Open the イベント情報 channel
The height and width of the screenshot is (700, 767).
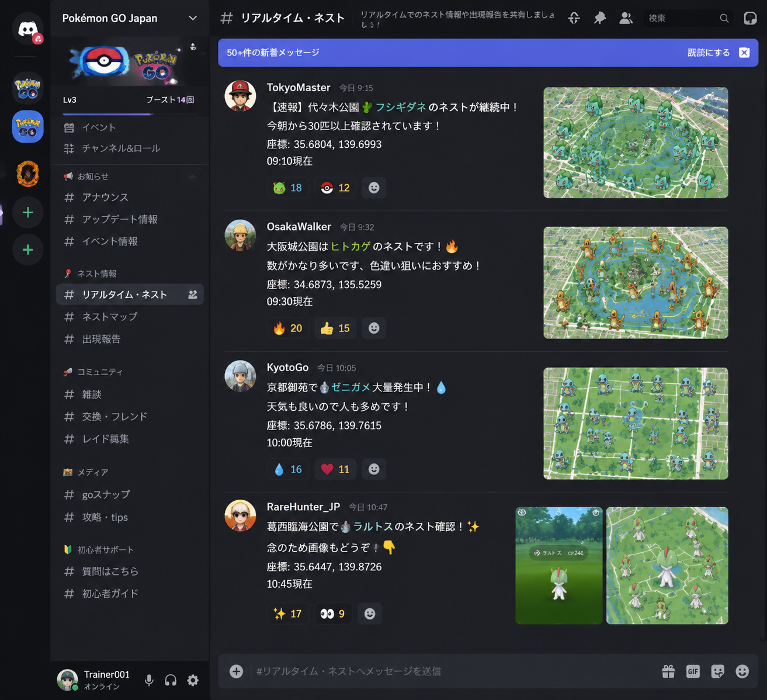[130, 241]
